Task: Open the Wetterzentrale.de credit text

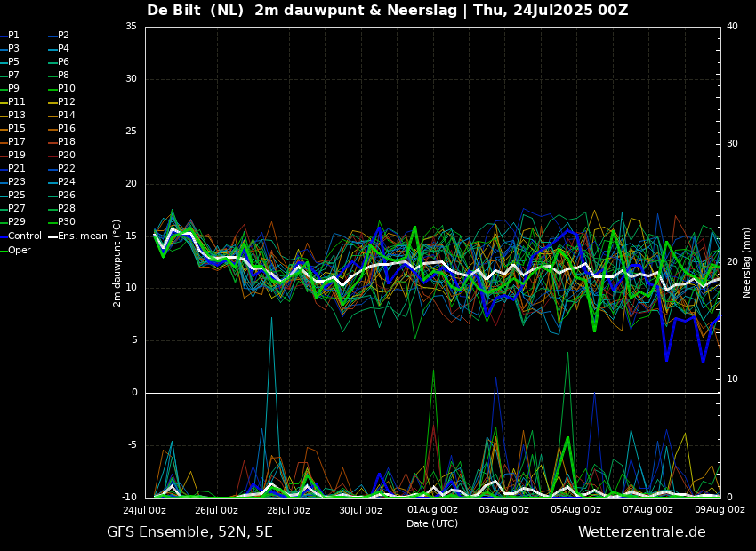Action: click(x=642, y=532)
